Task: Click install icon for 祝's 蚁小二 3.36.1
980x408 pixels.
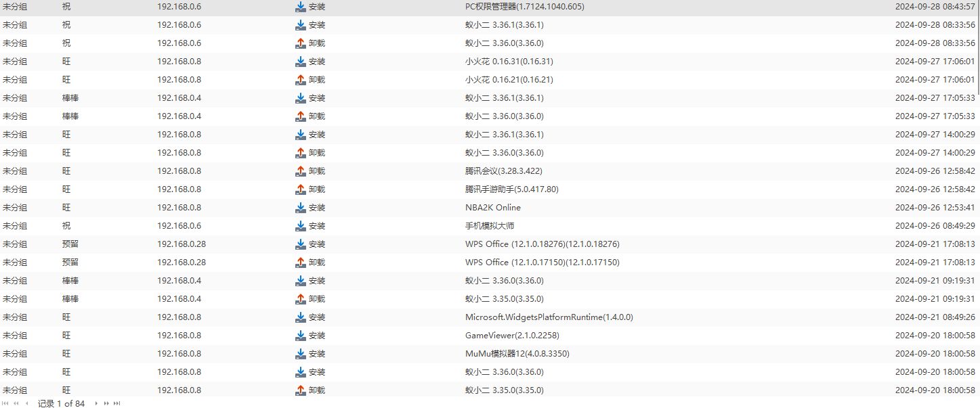Action: [x=301, y=25]
